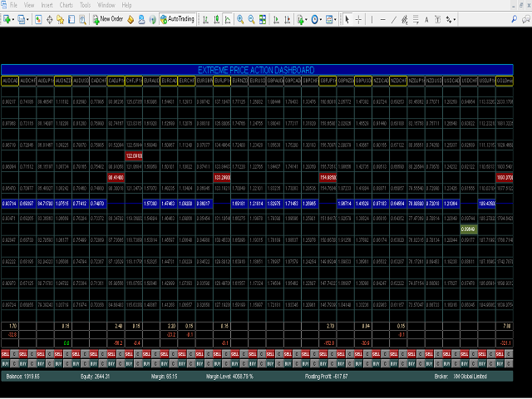Viewport: 532px width, 399px height.
Task: Expand the Arrows tool dropdown arrow
Action: (x=455, y=20)
